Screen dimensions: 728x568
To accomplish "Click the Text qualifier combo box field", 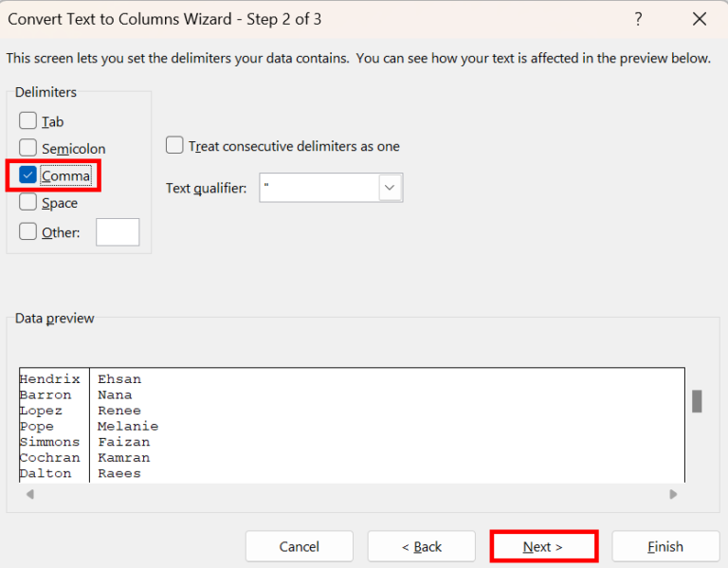I will tap(318, 188).
